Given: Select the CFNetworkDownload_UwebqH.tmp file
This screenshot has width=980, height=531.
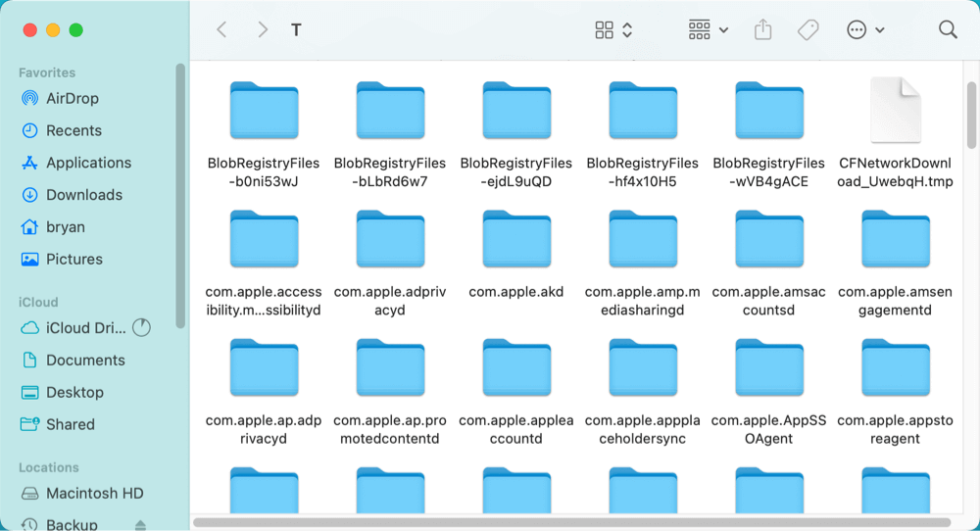Looking at the screenshot, I should tap(895, 110).
